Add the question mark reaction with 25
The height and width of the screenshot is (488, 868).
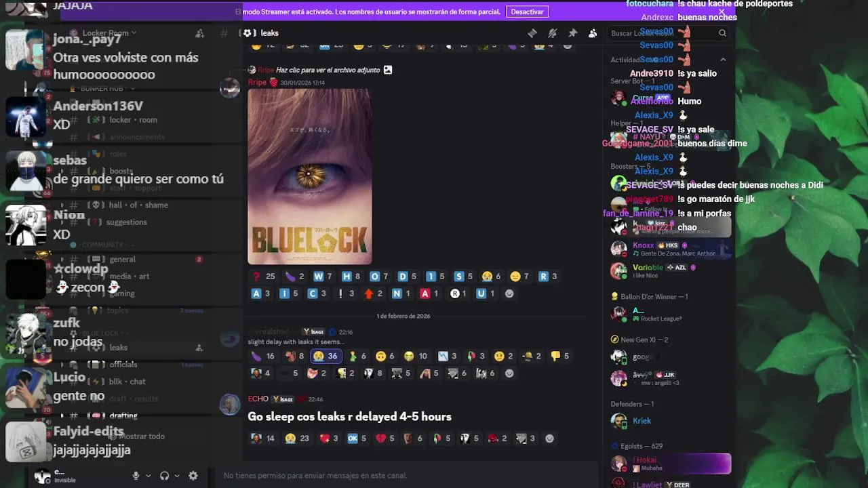pos(264,277)
